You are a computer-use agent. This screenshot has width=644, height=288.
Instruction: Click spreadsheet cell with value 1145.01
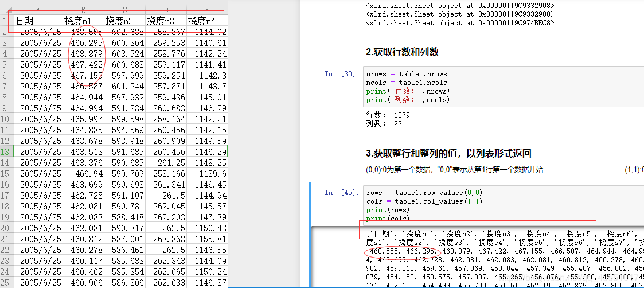[207, 97]
